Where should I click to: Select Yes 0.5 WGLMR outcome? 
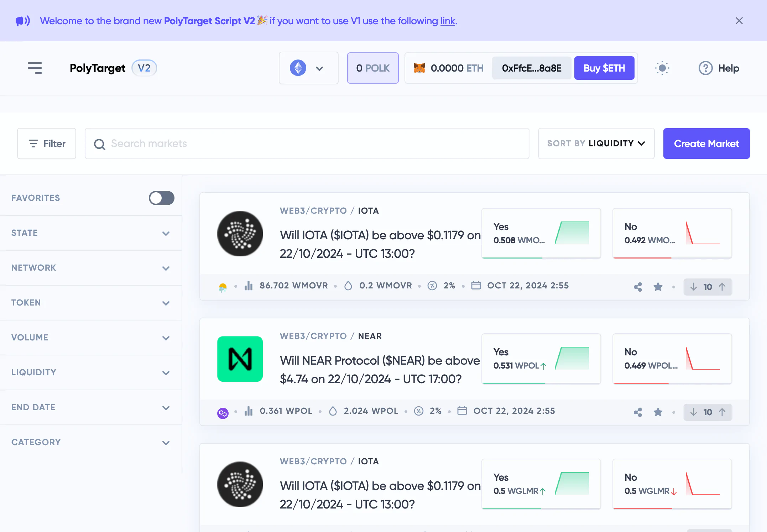[x=541, y=484]
